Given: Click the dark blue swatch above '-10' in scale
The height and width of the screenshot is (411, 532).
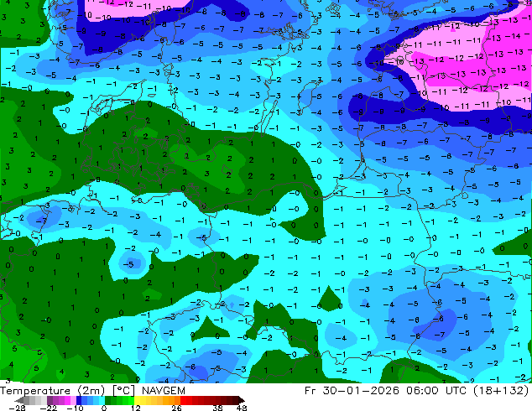Looking at the screenshot, I should [79, 400].
